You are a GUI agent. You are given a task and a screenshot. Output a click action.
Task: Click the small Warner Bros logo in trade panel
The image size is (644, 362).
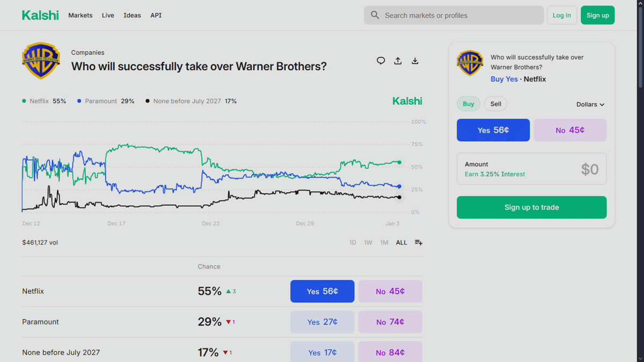click(470, 63)
